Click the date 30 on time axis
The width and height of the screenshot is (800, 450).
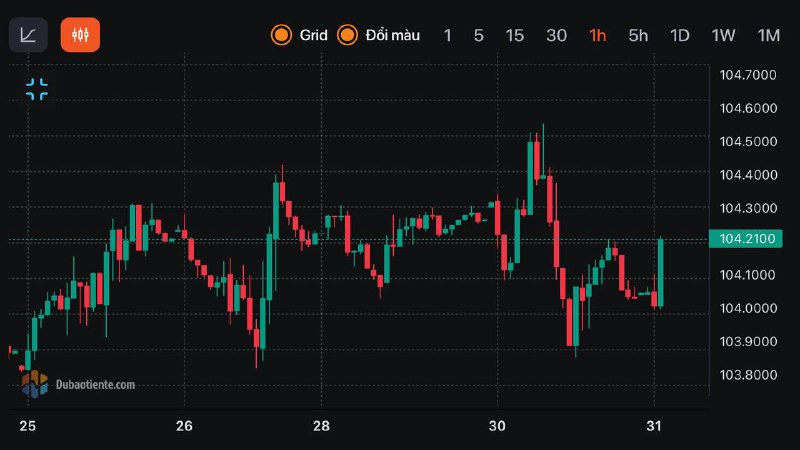coord(497,426)
